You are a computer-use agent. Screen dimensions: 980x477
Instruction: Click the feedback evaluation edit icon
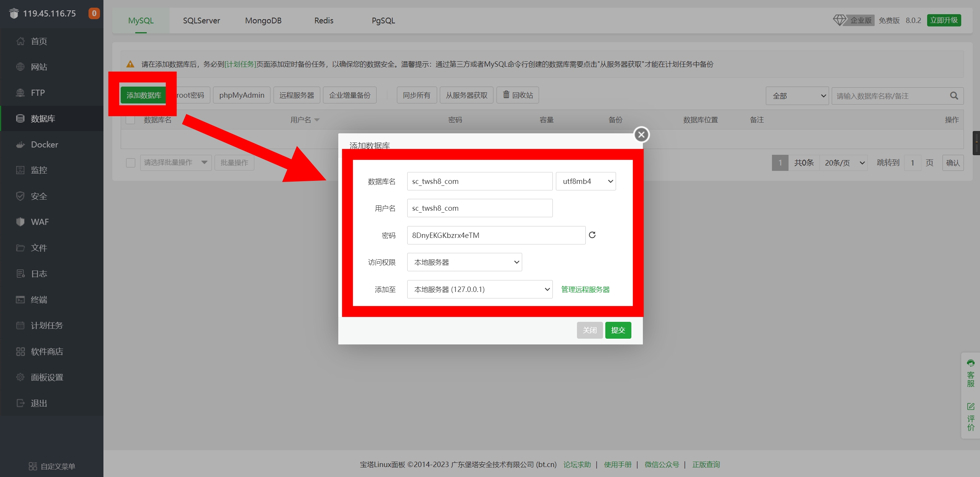(x=970, y=407)
